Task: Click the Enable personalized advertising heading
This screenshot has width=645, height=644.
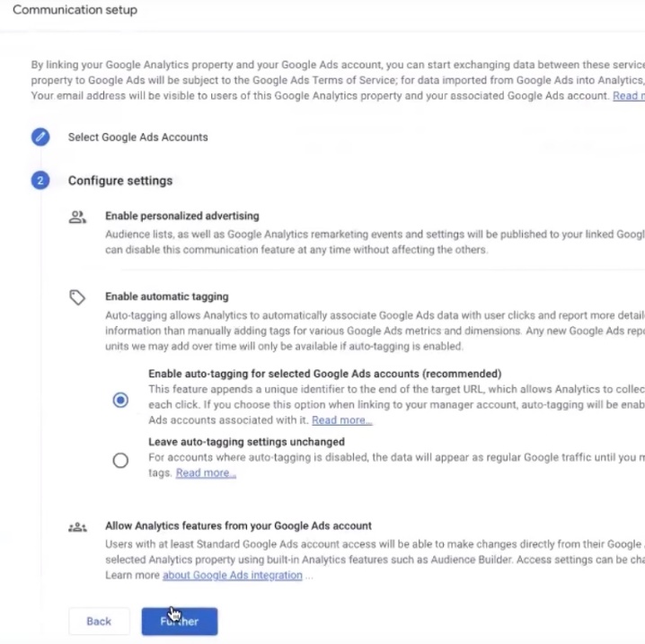Action: (x=181, y=216)
